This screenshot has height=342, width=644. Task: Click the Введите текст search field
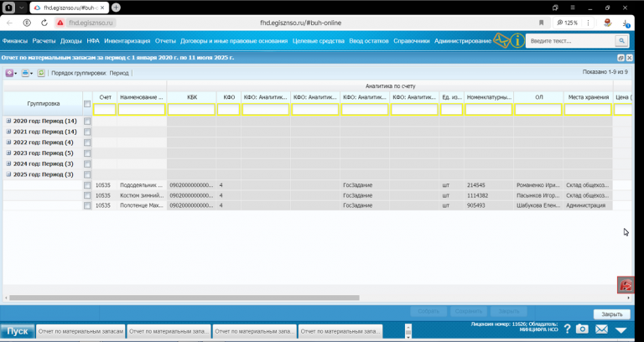click(x=570, y=40)
